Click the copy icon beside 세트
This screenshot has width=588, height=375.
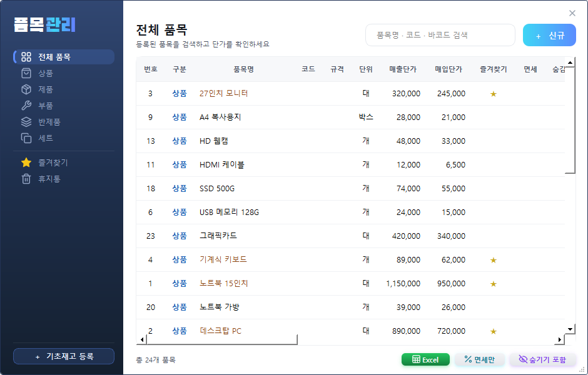click(26, 138)
